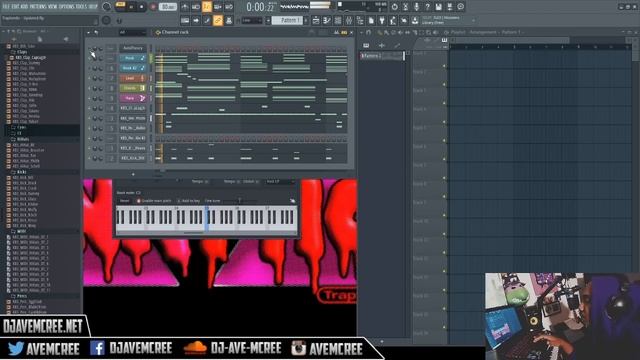Screen dimensions: 640x360
Task: Mute the bottom kick channel via its LED
Action: point(90,158)
